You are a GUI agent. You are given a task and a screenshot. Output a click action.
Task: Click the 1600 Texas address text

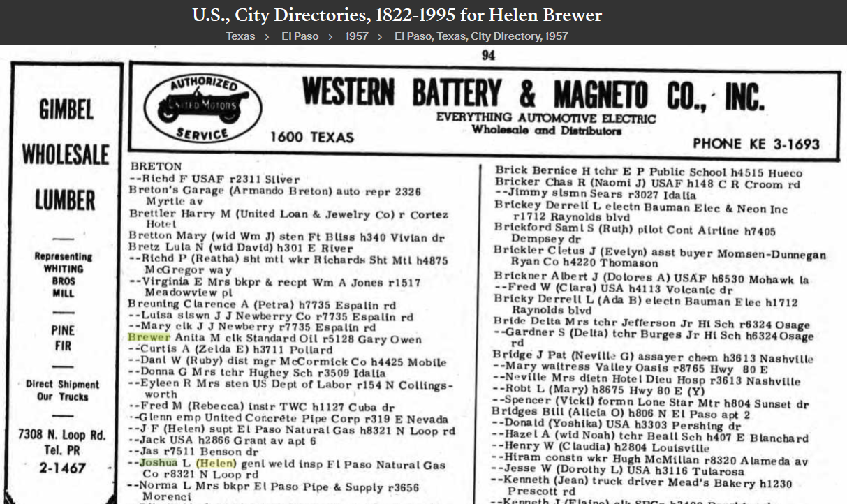click(311, 137)
